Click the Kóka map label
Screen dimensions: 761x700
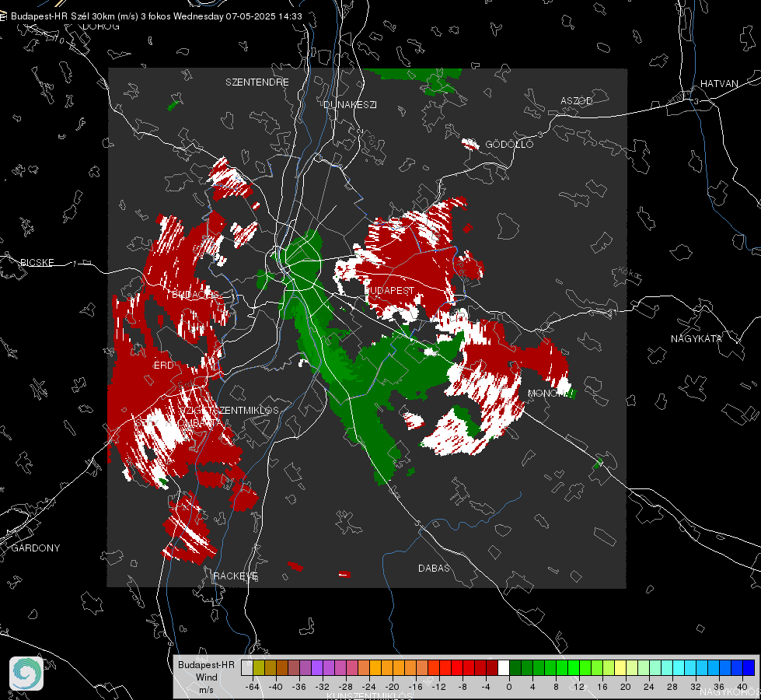tap(629, 273)
